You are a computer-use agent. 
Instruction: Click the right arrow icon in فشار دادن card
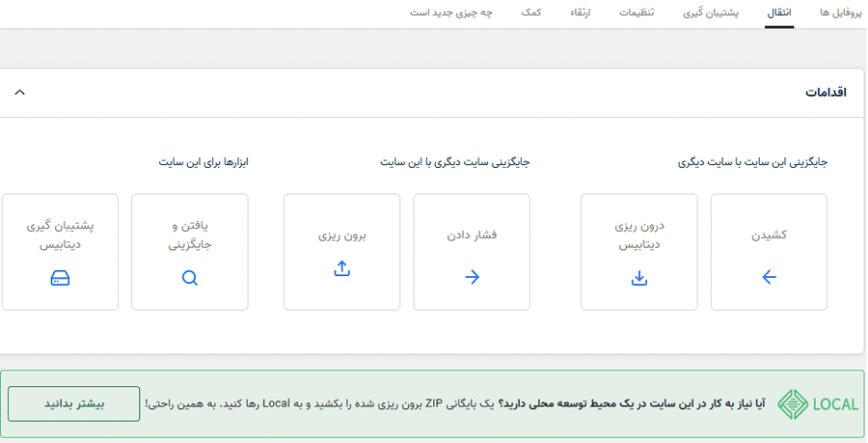coord(473,277)
